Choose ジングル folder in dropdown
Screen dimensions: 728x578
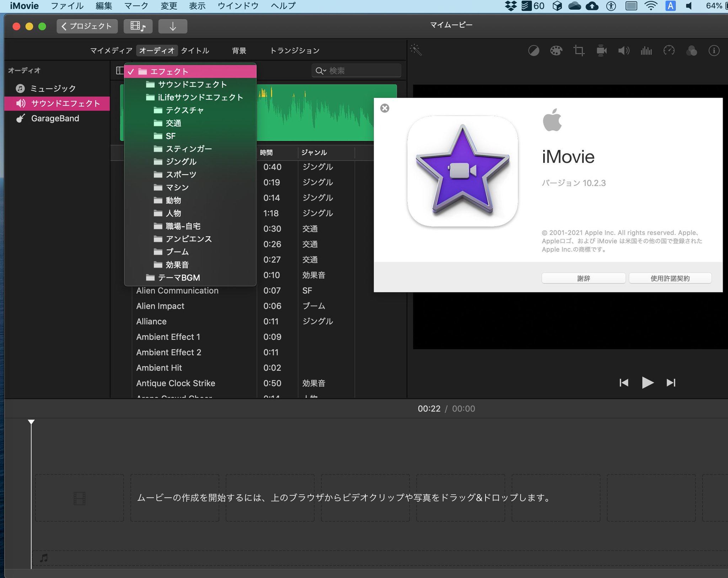pos(190,162)
